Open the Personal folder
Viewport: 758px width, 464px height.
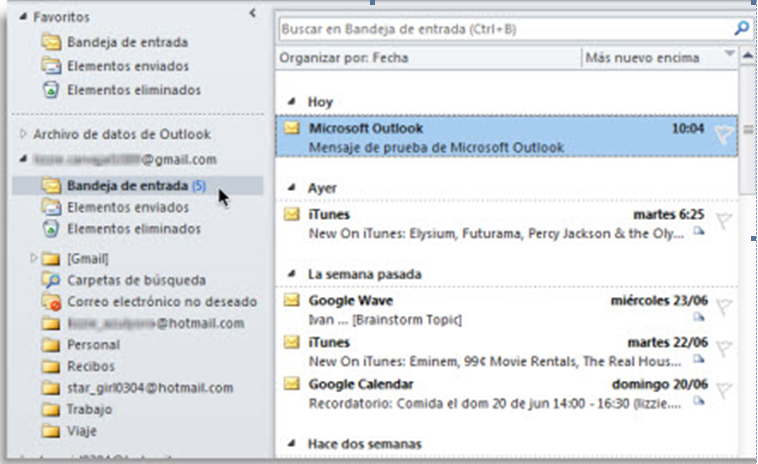pos(93,345)
